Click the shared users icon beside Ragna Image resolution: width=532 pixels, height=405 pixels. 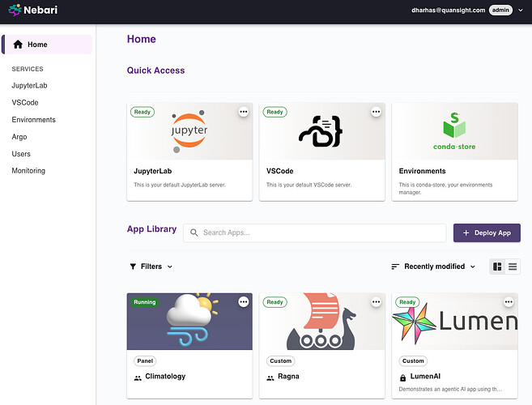click(x=270, y=377)
